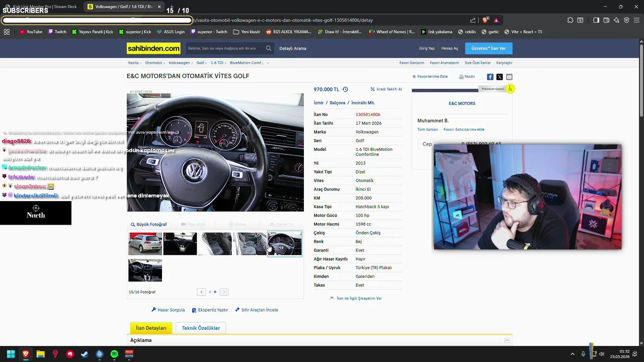Image resolution: width=644 pixels, height=362 pixels.
Task: Open Spotify from taskbar
Action: pos(114,354)
